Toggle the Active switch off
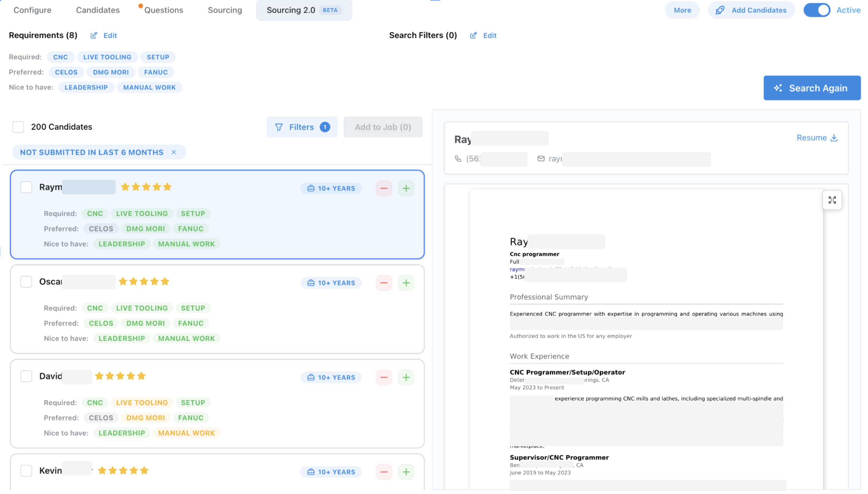Viewport: 868px width, 494px height. coord(817,10)
